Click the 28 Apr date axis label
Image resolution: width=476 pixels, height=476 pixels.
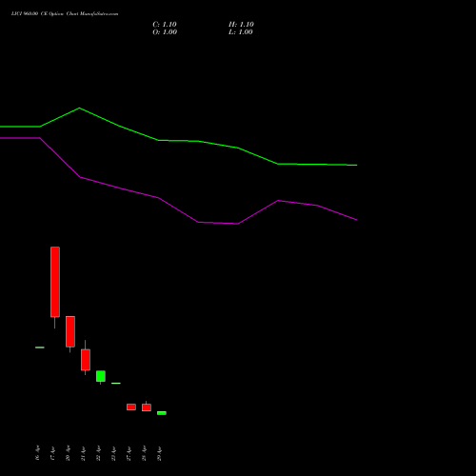pos(144,453)
